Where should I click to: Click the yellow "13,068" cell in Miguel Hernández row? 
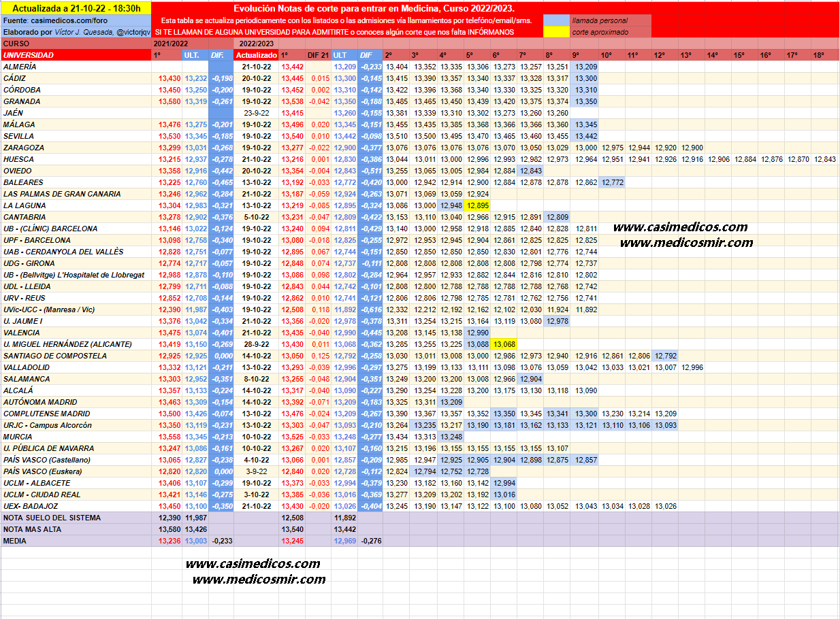[x=504, y=344]
